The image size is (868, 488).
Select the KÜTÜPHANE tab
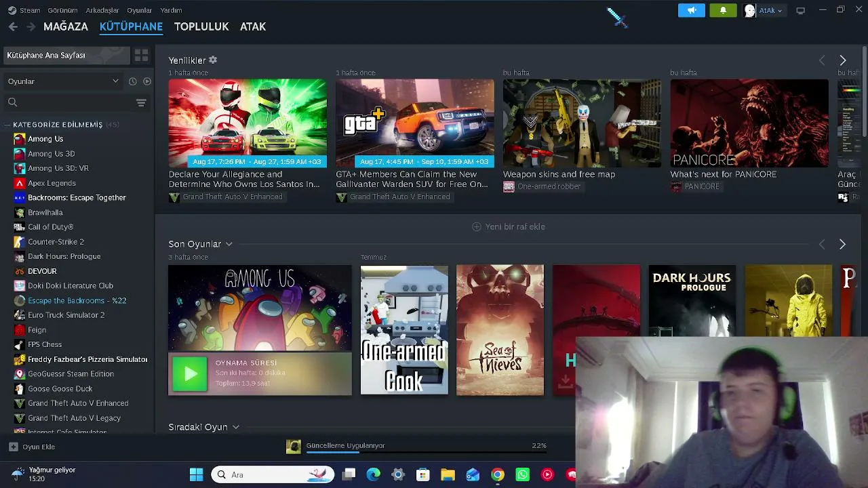[131, 26]
